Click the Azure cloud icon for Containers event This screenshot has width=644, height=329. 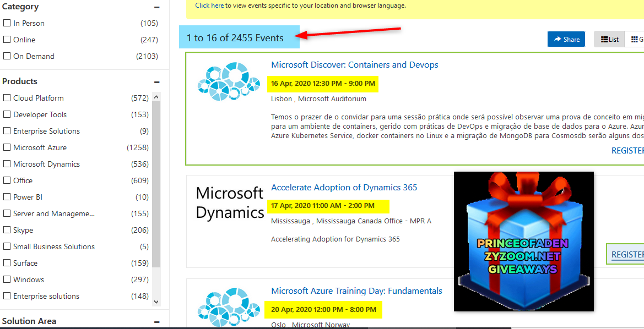(x=229, y=81)
